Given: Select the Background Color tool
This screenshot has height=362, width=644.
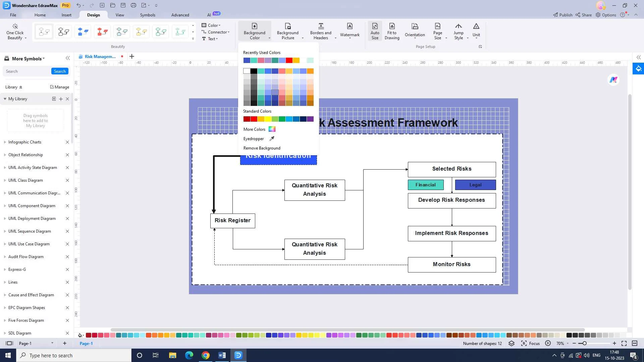Looking at the screenshot, I should point(254,31).
